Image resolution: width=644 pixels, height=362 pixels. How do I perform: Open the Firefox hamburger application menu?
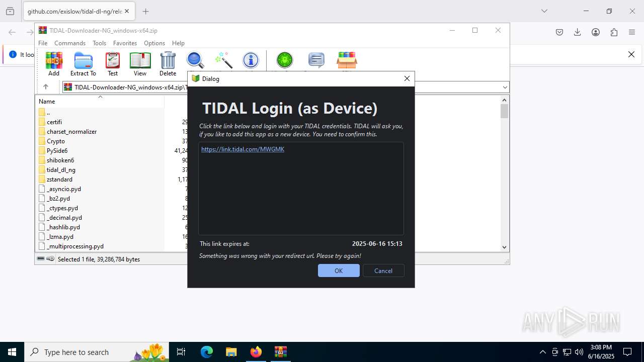632,32
